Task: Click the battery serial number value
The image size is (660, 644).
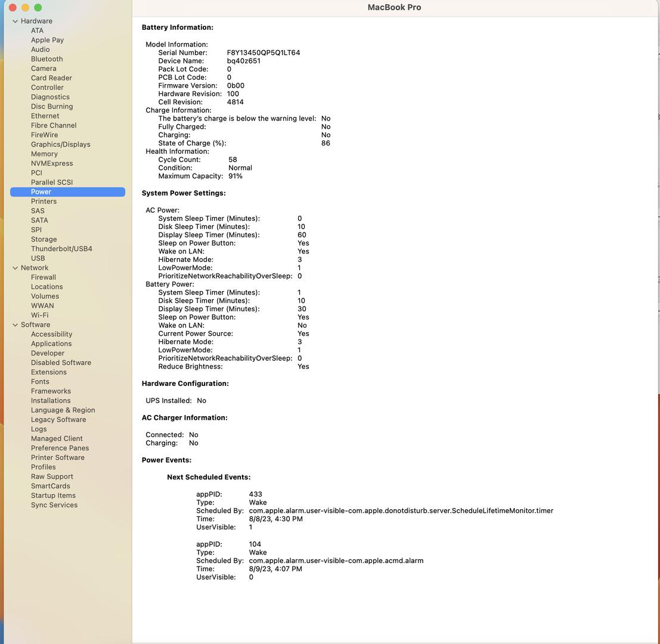Action: point(263,52)
